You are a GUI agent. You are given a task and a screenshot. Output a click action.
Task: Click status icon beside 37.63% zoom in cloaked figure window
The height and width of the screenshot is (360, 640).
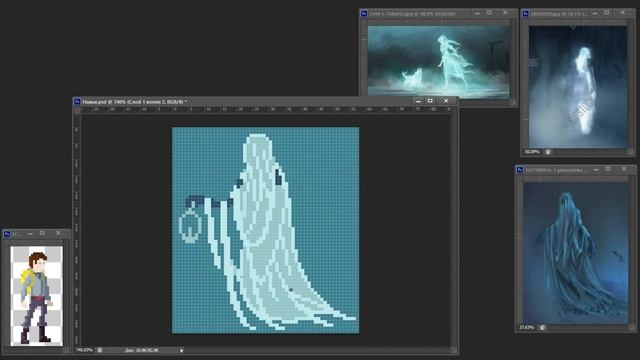click(542, 327)
